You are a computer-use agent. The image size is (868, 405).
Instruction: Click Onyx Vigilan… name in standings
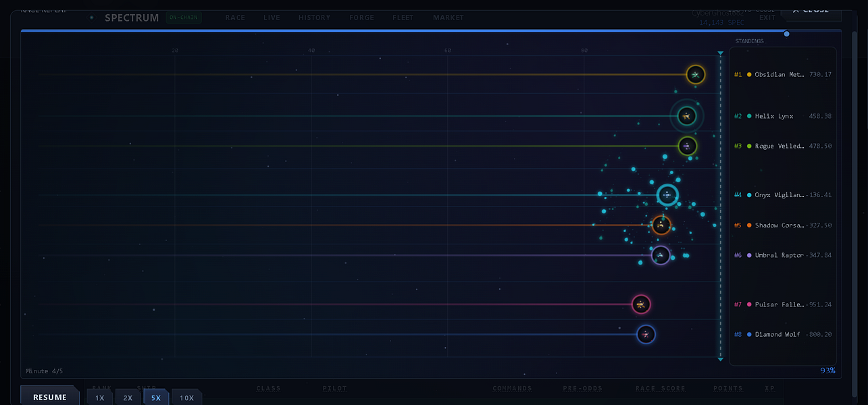click(780, 195)
